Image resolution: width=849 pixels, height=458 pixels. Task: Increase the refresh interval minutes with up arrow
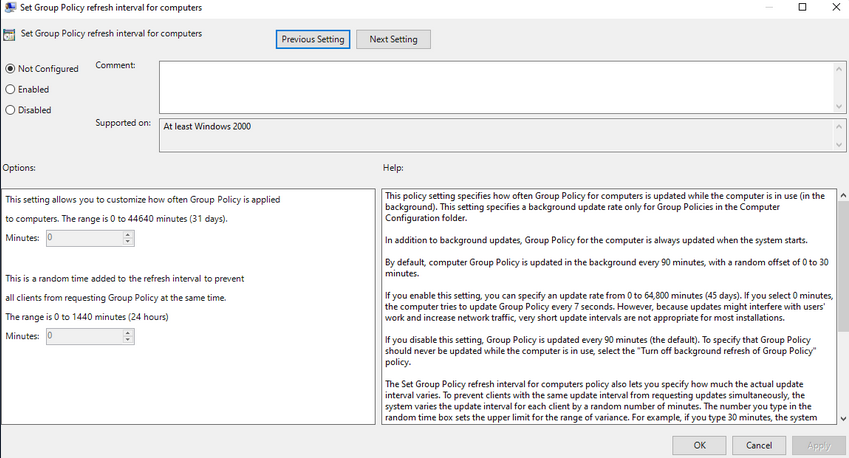(127, 234)
